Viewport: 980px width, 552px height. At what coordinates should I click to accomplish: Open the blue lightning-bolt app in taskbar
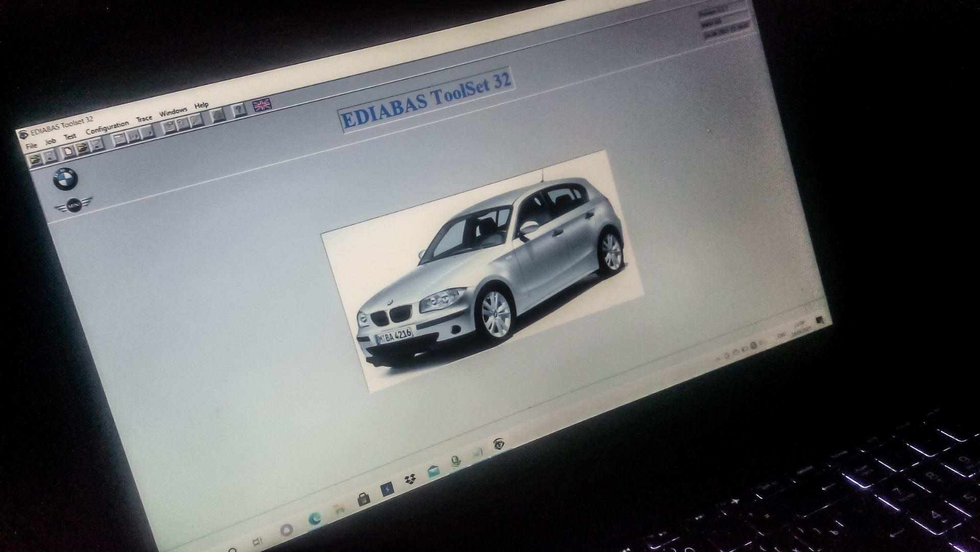point(388,489)
